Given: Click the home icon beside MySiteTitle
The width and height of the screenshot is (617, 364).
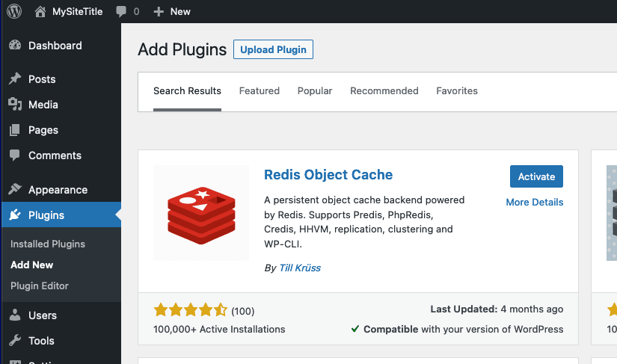Looking at the screenshot, I should [x=40, y=11].
